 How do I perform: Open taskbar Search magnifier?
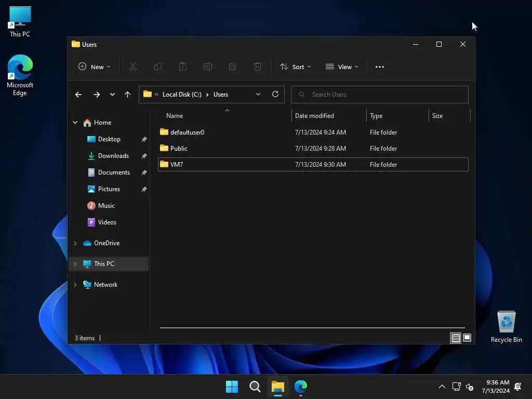point(255,387)
